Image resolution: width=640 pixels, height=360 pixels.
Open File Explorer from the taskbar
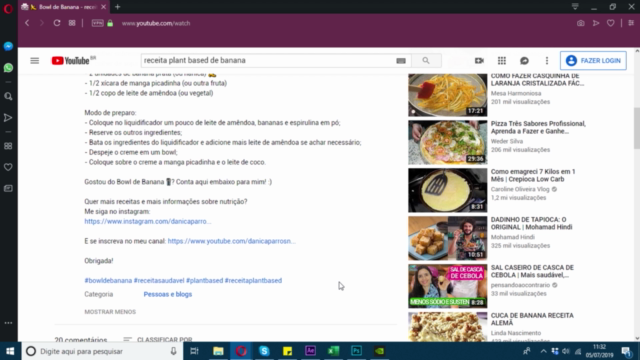(218, 351)
